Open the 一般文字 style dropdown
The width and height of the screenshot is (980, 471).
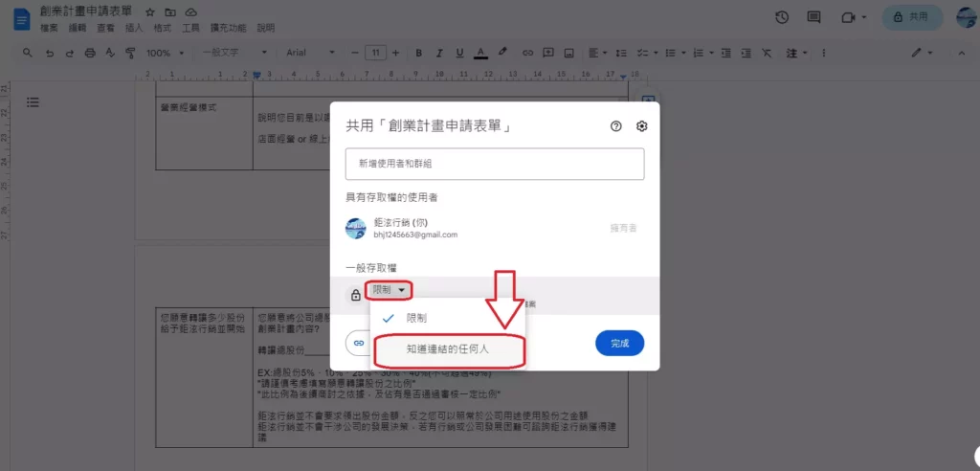(234, 53)
